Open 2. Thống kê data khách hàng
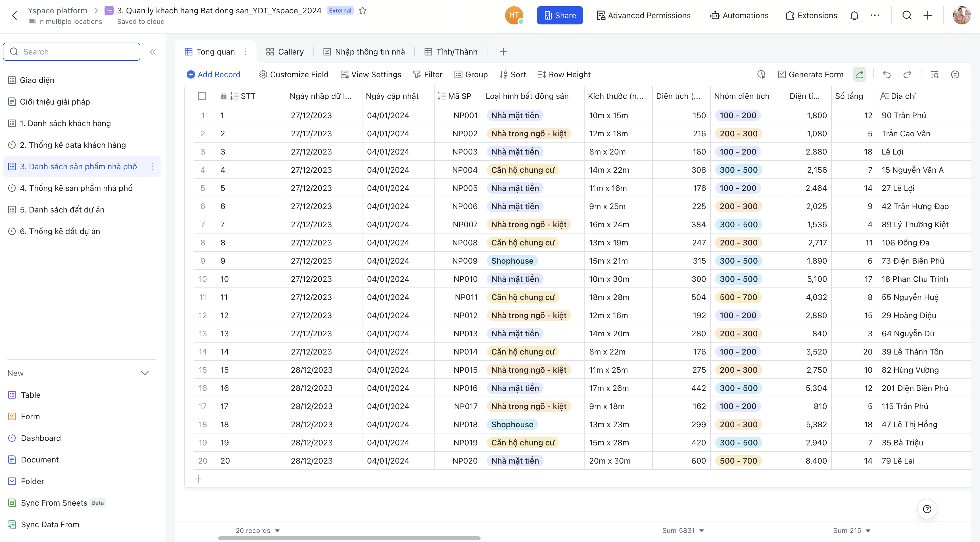 82,145
